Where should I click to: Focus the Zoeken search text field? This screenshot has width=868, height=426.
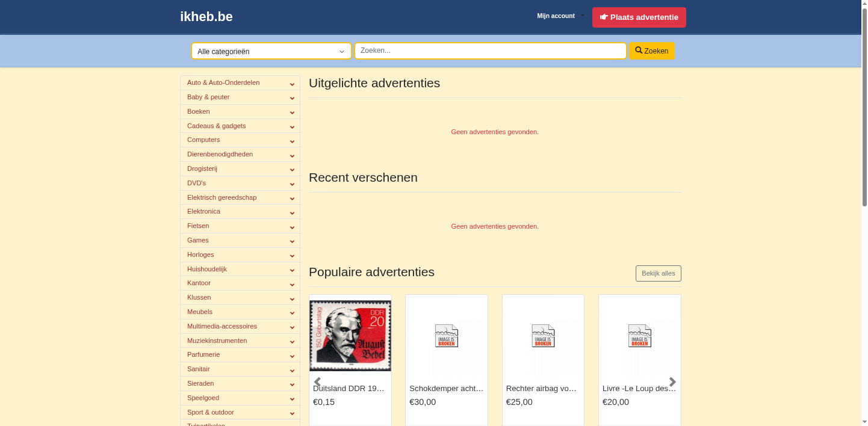(490, 51)
